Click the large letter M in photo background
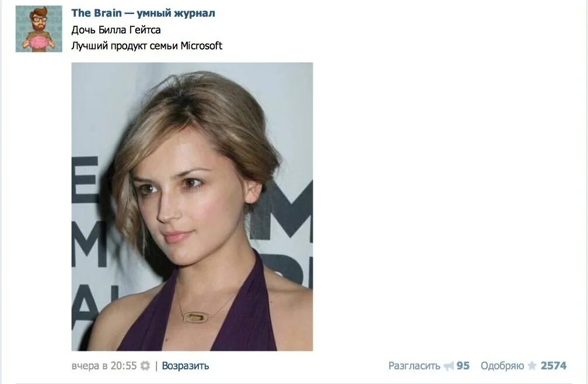The width and height of the screenshot is (588, 384). (x=284, y=210)
